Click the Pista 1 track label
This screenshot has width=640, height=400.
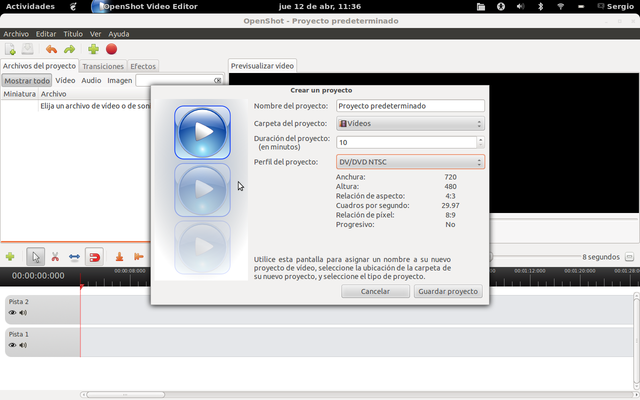point(19,334)
